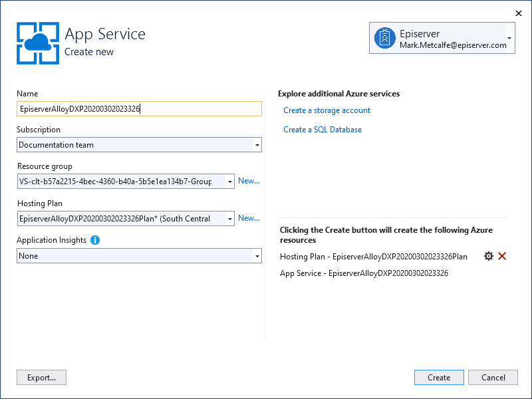Focus the Name text field

click(x=139, y=108)
